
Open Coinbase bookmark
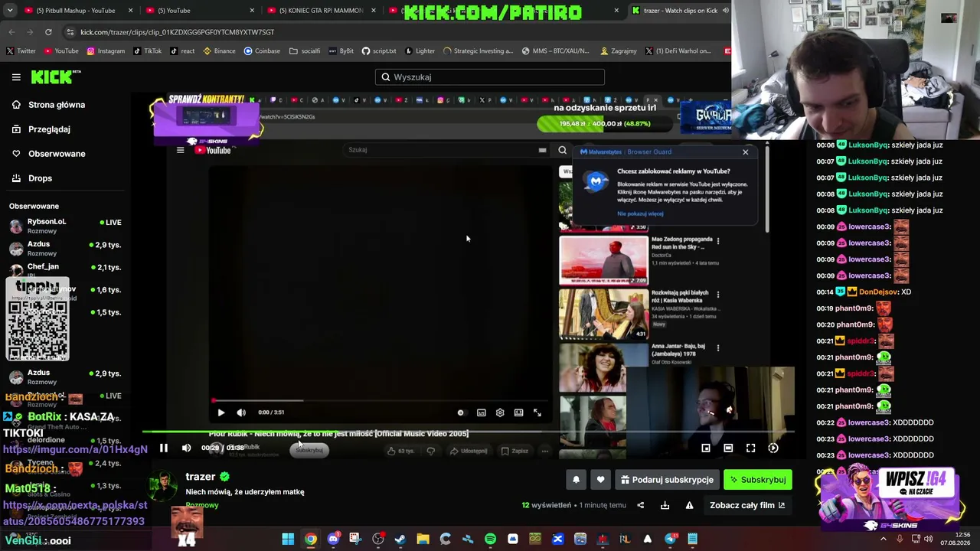click(262, 51)
